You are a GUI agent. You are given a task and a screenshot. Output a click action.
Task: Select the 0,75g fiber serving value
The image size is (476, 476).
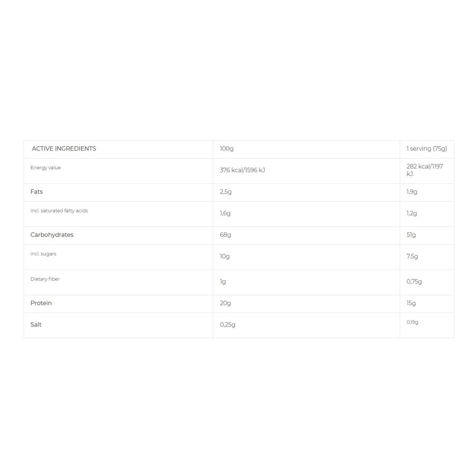pos(414,282)
